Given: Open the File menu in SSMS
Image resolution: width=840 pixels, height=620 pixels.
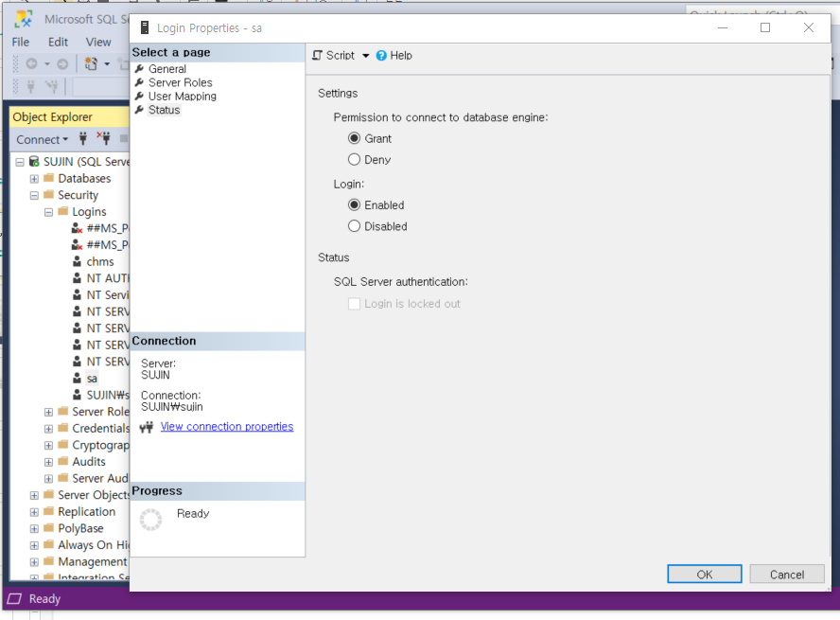Looking at the screenshot, I should pos(21,42).
